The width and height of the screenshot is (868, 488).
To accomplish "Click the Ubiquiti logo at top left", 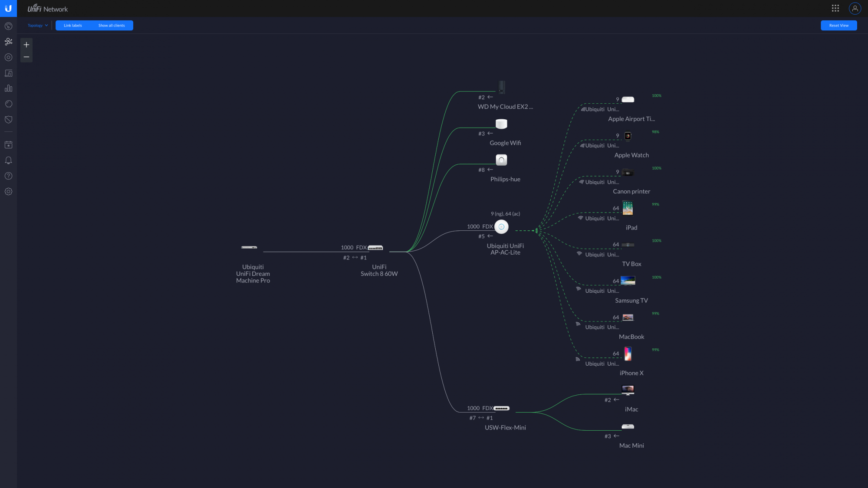I will coord(8,8).
